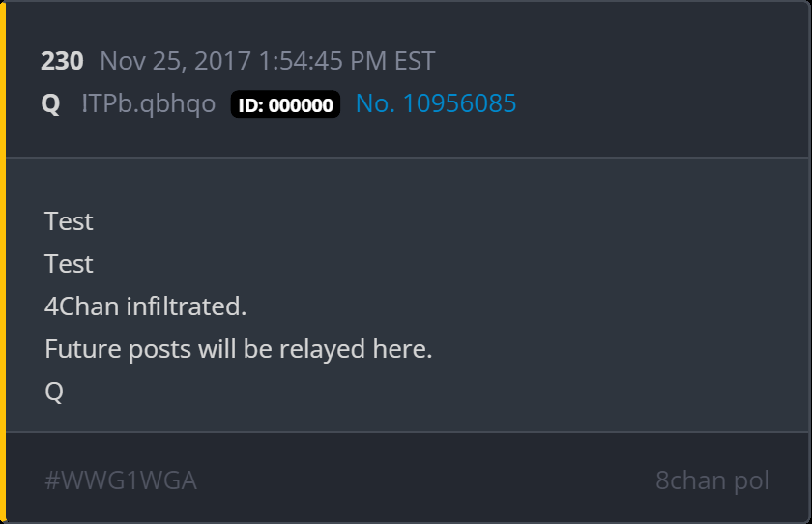
Task: Open the post link No. 10956085
Action: tap(436, 103)
